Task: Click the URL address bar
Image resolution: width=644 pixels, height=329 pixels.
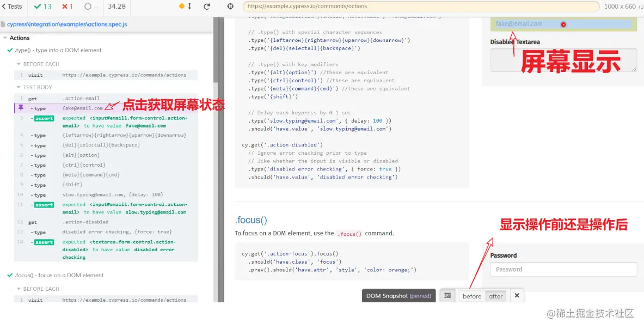Action: coord(421,7)
